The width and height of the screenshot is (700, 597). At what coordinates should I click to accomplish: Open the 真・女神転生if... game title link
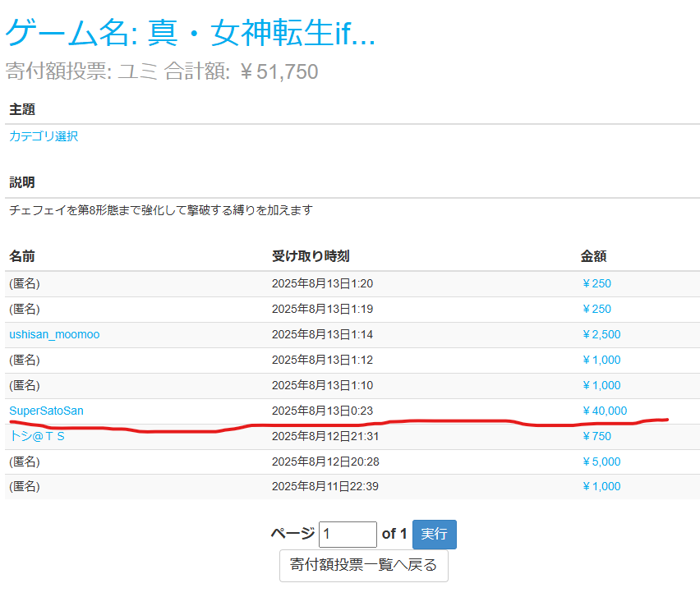(191, 33)
